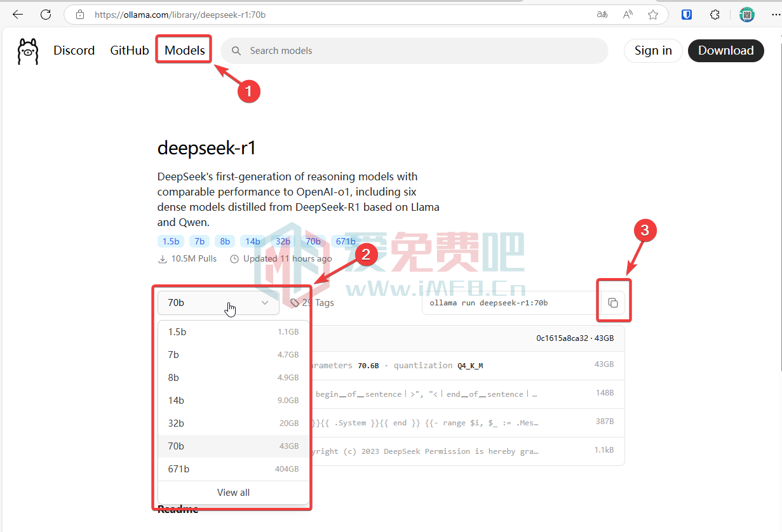Click the 0c1615a8ca32 · 43GB hash text
This screenshot has height=532, width=782.
(575, 338)
